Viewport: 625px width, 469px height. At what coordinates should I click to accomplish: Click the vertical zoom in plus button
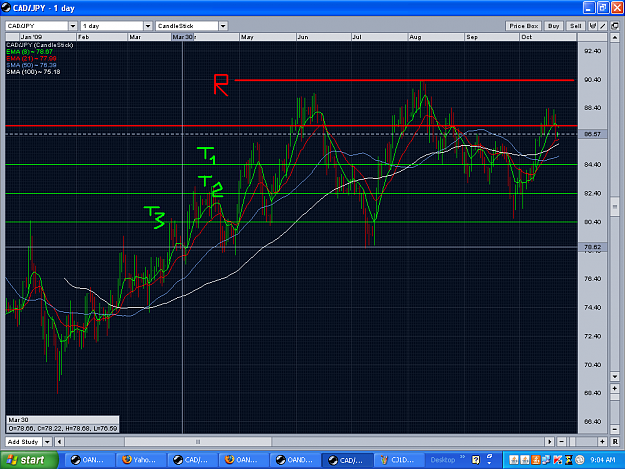[615, 388]
